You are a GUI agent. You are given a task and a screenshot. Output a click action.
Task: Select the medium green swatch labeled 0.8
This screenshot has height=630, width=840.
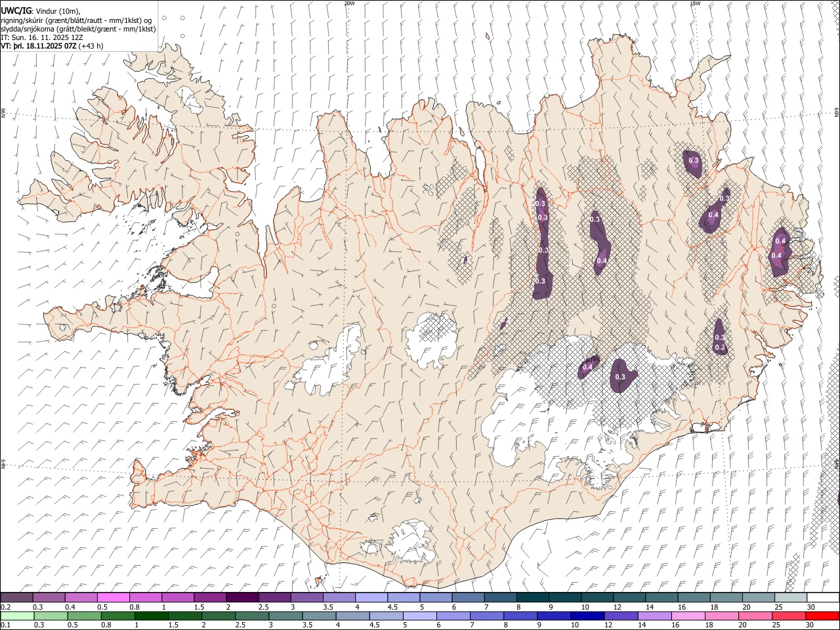[117, 616]
